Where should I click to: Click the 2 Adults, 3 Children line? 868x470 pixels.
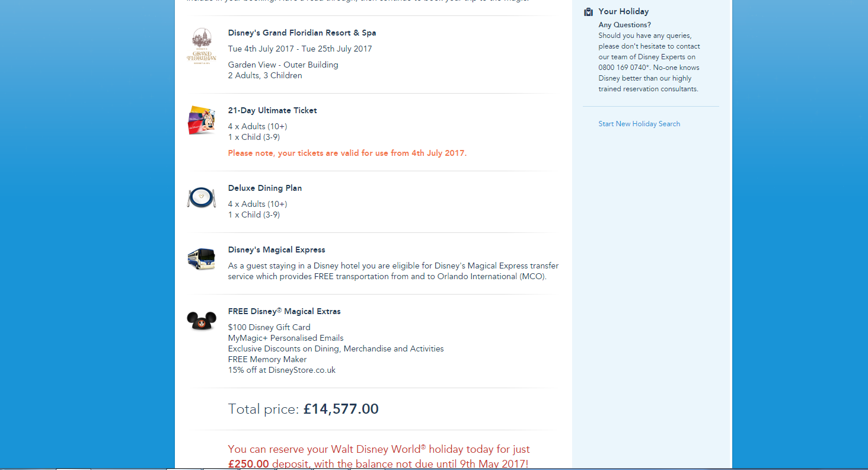pos(265,76)
